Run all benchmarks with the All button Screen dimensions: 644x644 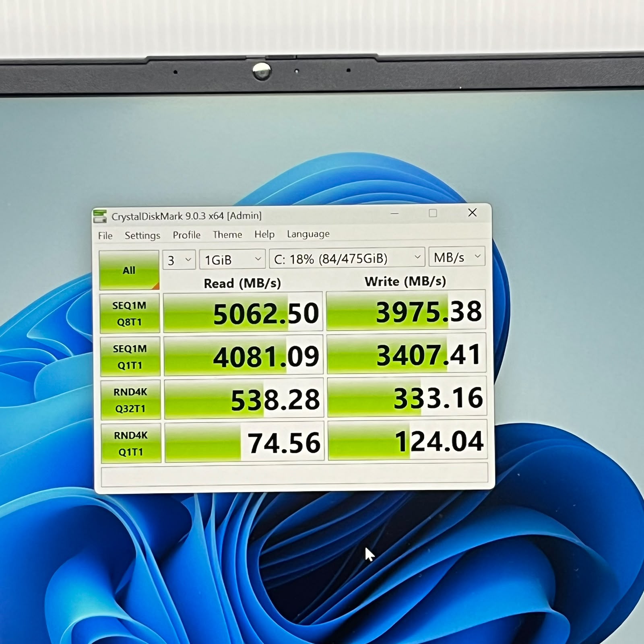129,270
